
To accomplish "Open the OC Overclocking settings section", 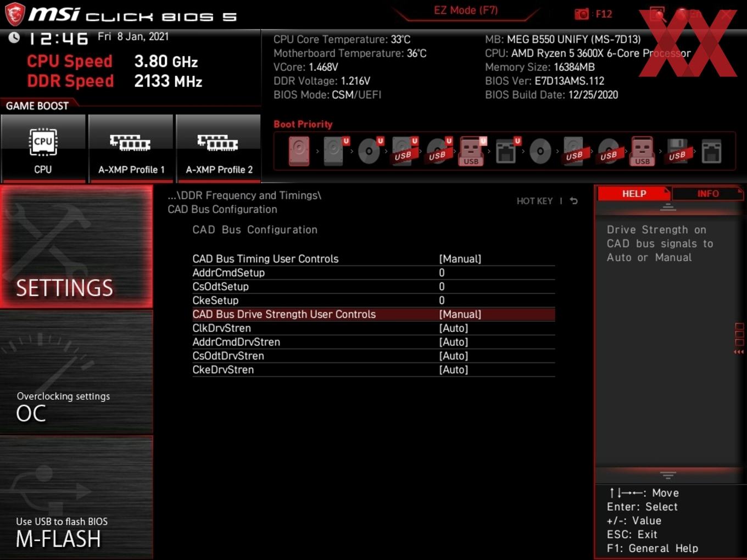I will coord(76,372).
